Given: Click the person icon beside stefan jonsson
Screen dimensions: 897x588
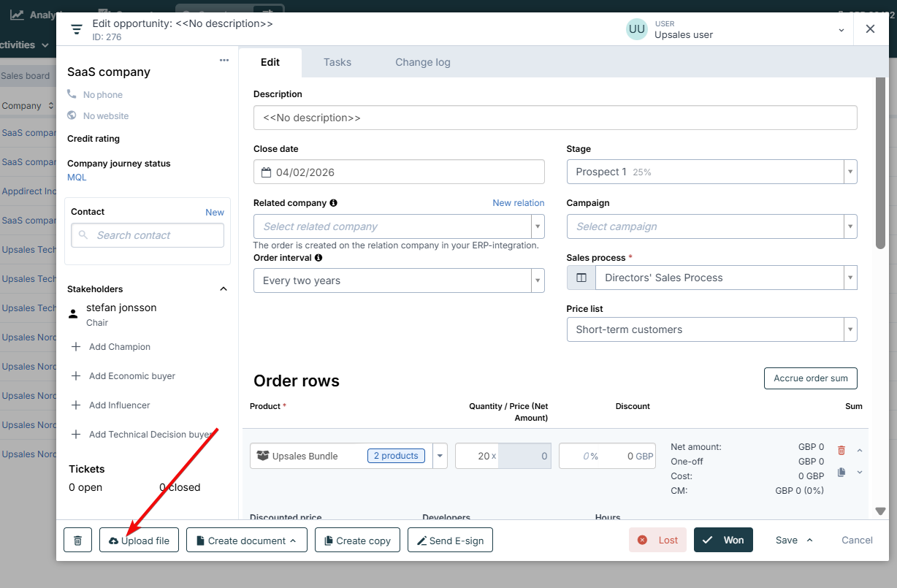Looking at the screenshot, I should coord(73,314).
